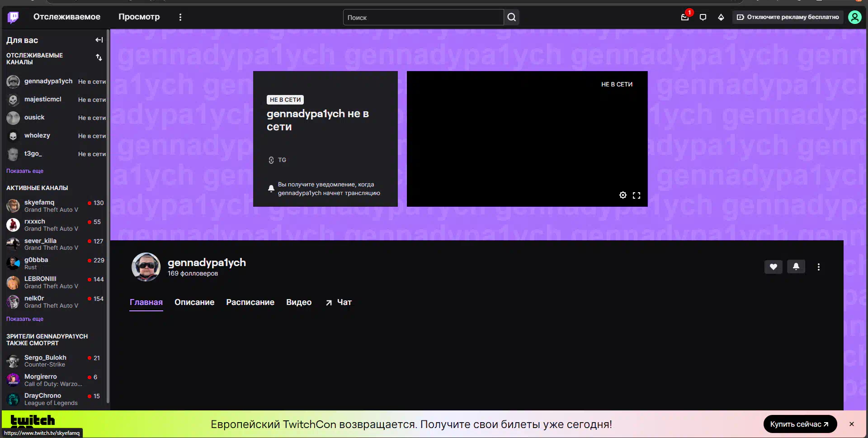Expand active channels with 'Показать еще'
The image size is (868, 438).
click(x=25, y=319)
